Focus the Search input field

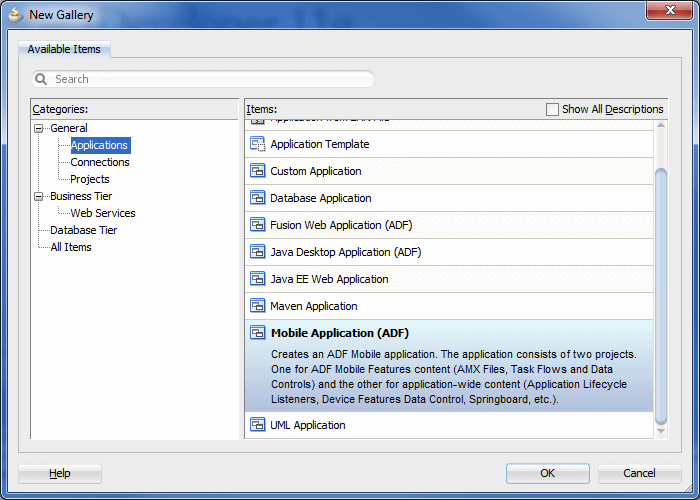point(203,79)
